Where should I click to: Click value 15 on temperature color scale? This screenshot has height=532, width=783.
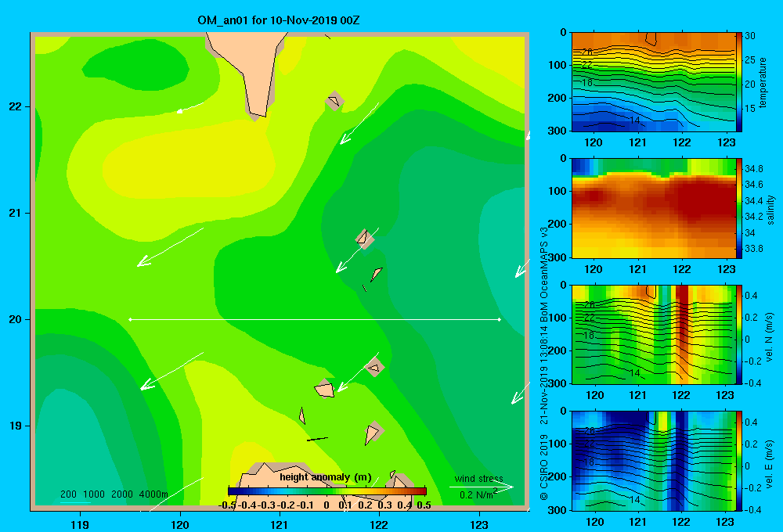click(x=750, y=108)
